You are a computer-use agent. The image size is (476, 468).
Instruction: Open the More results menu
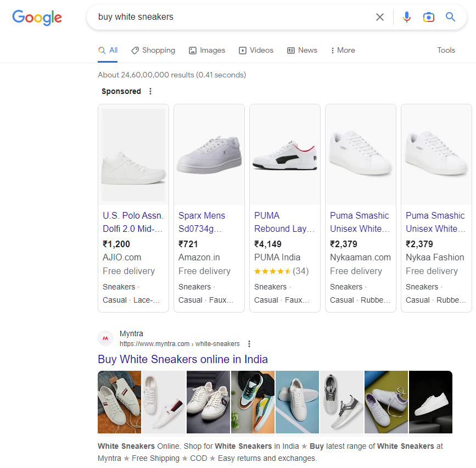pyautogui.click(x=342, y=50)
